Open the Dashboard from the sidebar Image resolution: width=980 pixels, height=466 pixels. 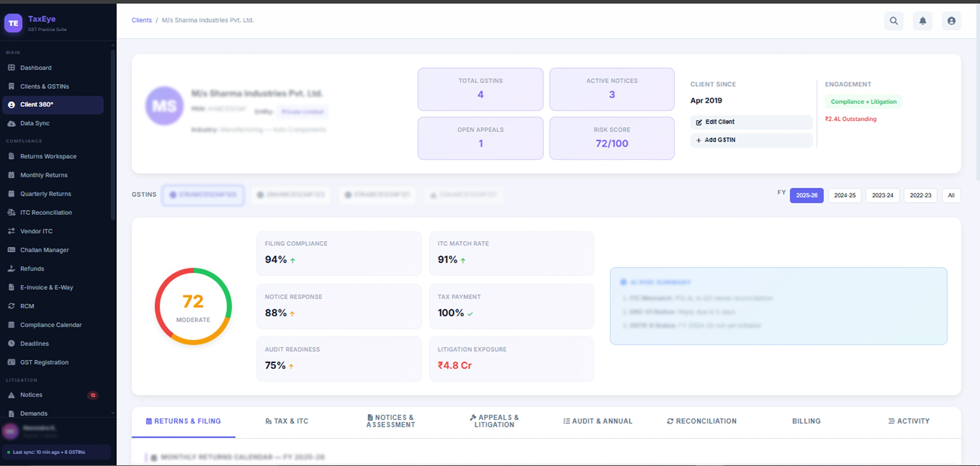coord(36,68)
